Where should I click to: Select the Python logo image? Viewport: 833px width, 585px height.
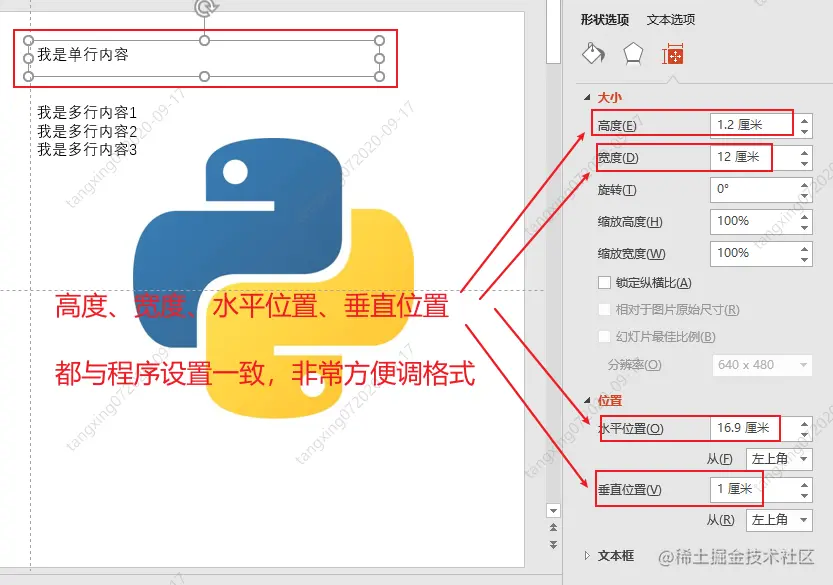(273, 277)
